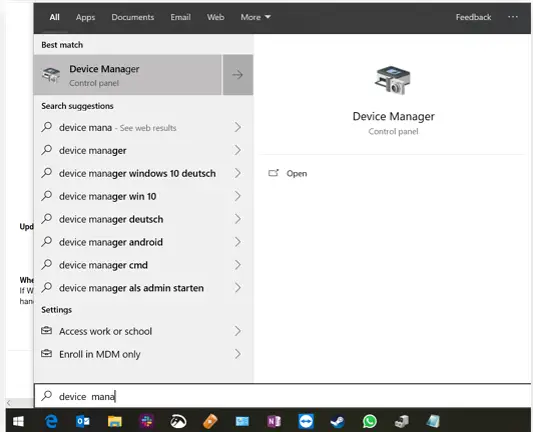
Task: Open the More filter dropdown
Action: click(x=255, y=17)
